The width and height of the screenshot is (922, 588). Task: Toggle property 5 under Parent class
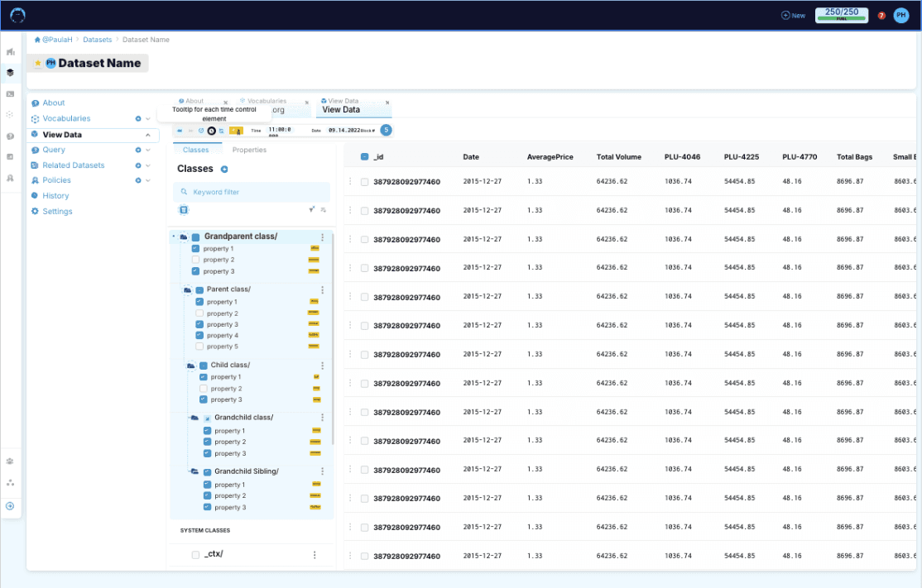199,347
